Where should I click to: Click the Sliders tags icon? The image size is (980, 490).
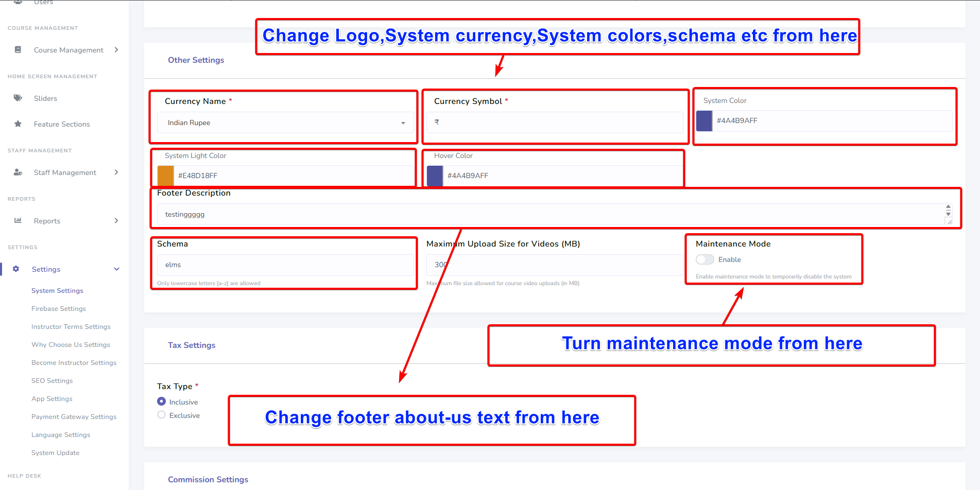(x=18, y=98)
